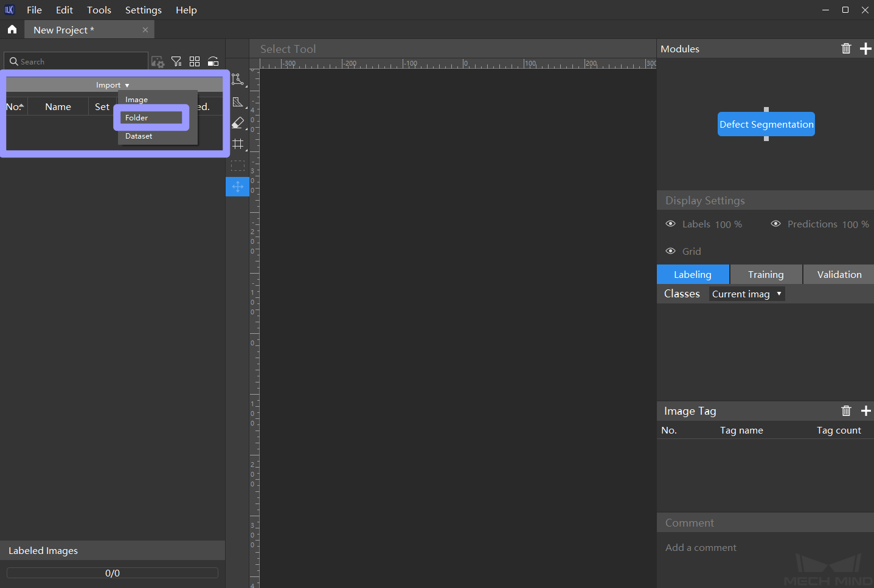Open the Settings menu
874x588 pixels.
click(x=144, y=10)
